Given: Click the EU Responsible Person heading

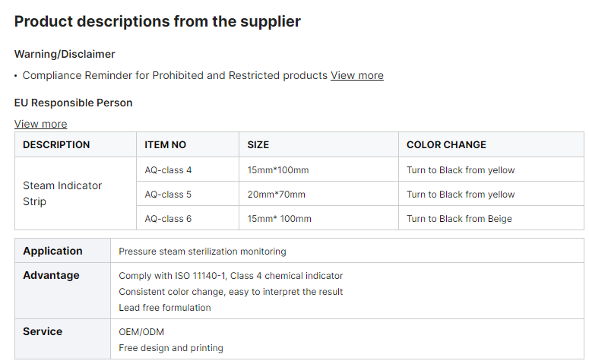Looking at the screenshot, I should 73,103.
